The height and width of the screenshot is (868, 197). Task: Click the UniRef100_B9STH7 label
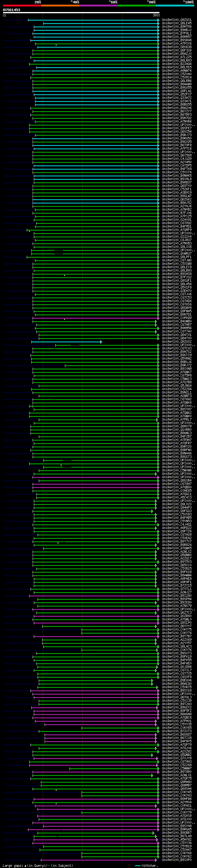pos(176,410)
